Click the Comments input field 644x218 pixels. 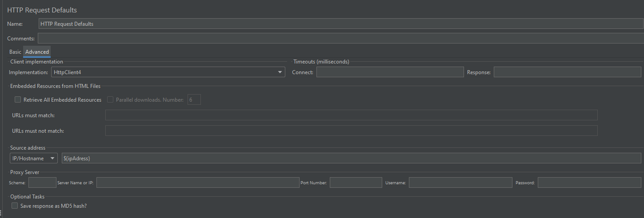tap(341, 39)
